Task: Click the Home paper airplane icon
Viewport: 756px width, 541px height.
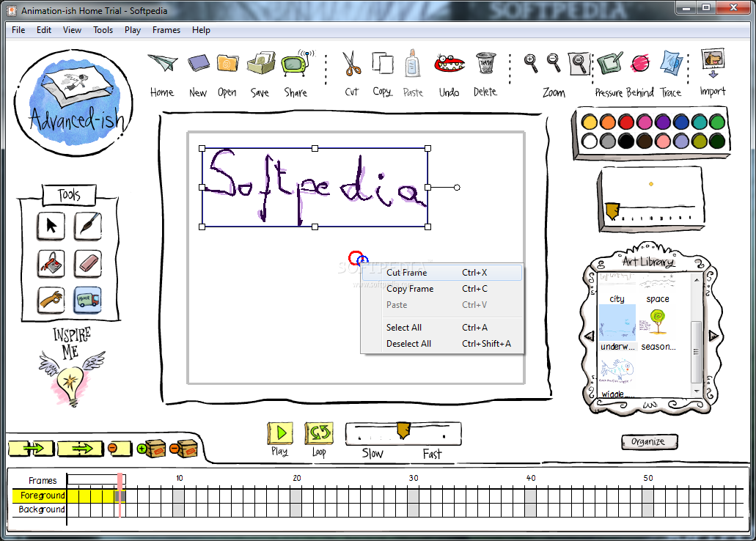Action: click(163, 63)
